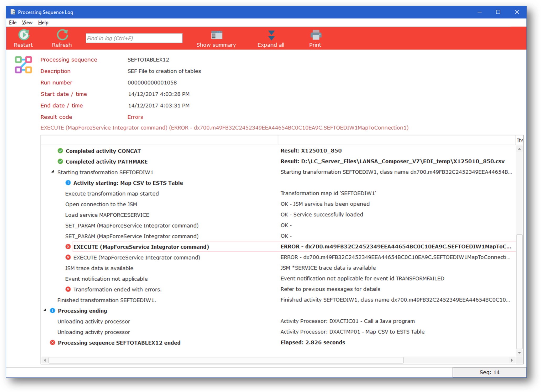Collapse the Processing ending node
Image resolution: width=541 pixels, height=392 pixels.
click(45, 310)
